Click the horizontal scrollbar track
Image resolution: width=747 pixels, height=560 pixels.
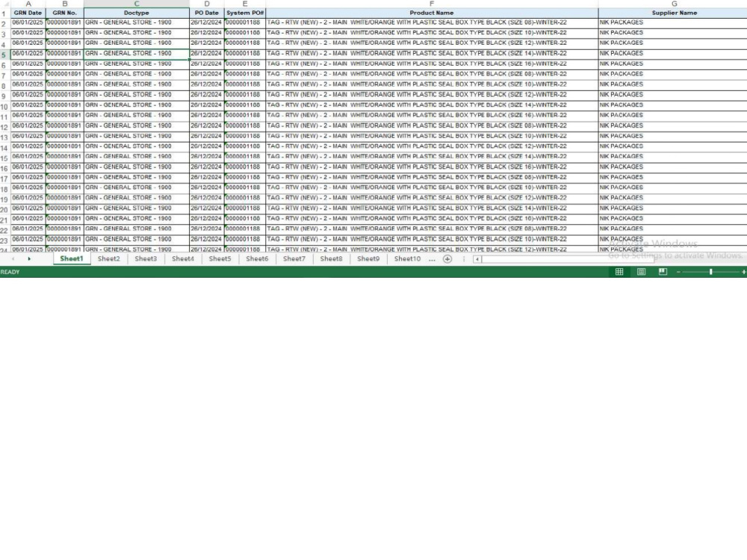(567, 259)
